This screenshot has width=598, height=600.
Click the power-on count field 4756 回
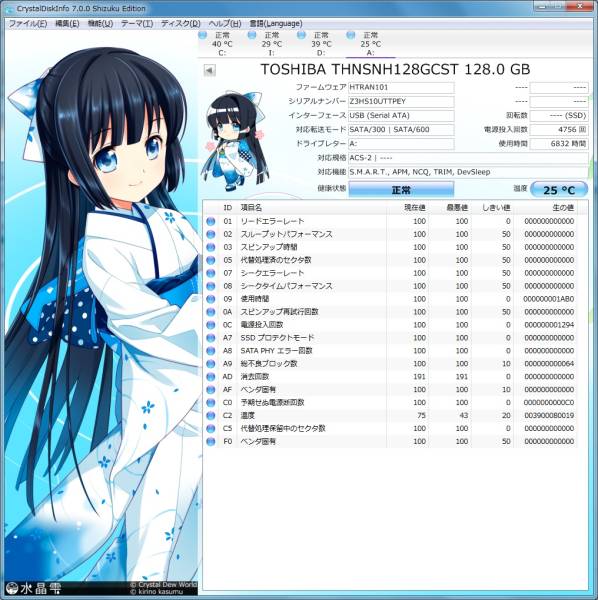[x=559, y=130]
